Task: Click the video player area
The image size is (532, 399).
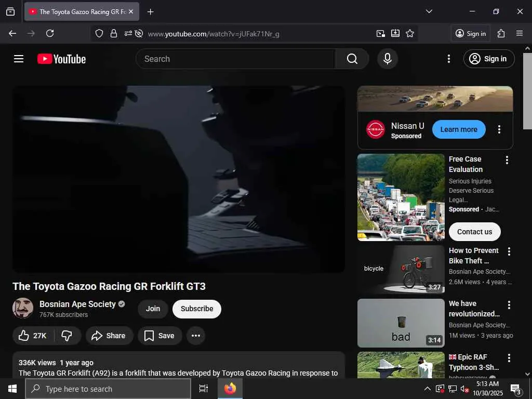Action: 179,179
